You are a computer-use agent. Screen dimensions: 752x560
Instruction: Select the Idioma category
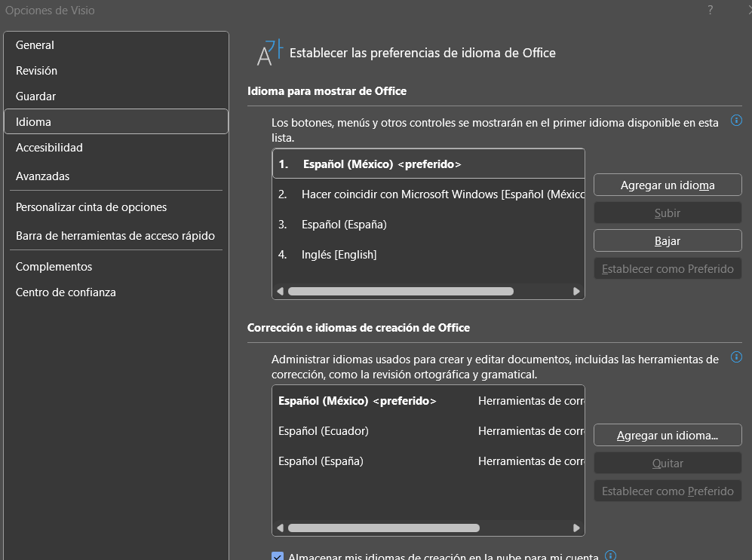click(115, 121)
